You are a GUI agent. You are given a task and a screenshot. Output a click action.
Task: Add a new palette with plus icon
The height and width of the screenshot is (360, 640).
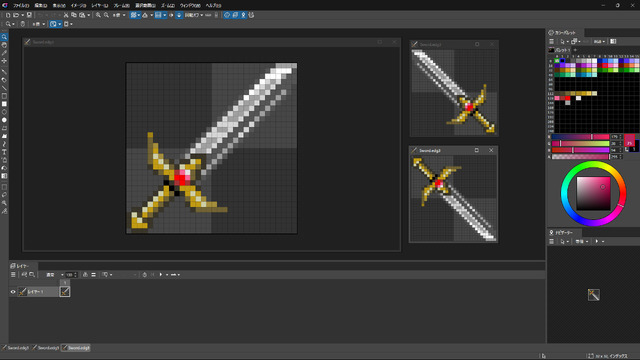coord(576,50)
